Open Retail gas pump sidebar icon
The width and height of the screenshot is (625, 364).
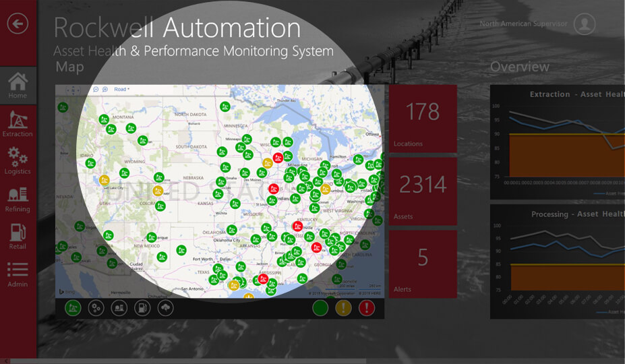(x=18, y=236)
